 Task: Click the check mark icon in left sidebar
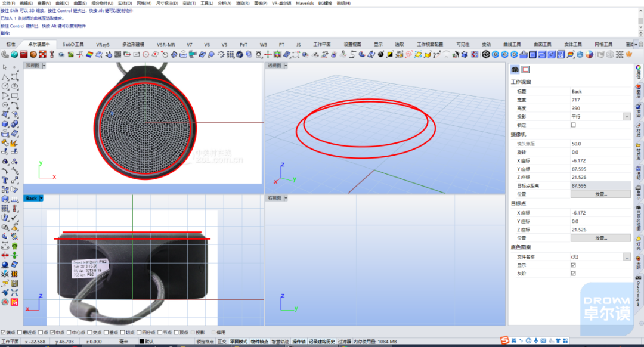(x=14, y=217)
